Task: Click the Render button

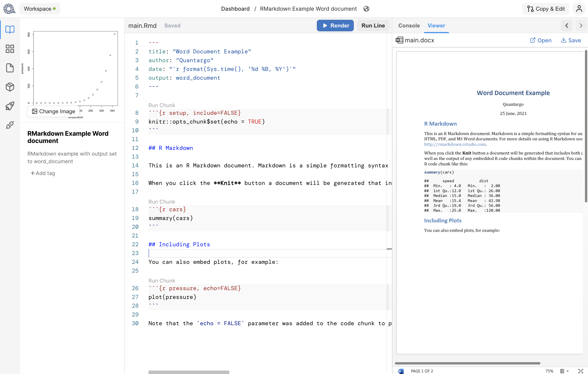Action: click(335, 25)
